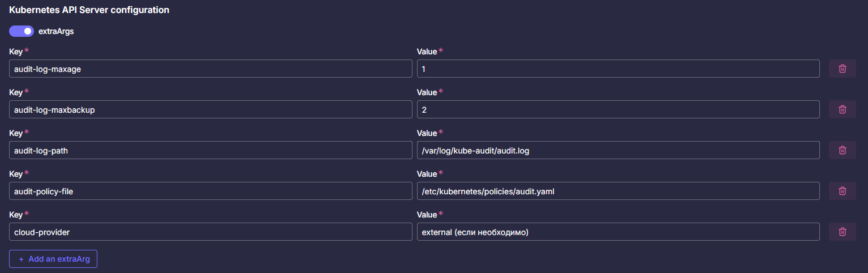Edit the /etc/kubernetes/policies/audit.yaml value field
This screenshot has width=868, height=273.
[x=618, y=191]
